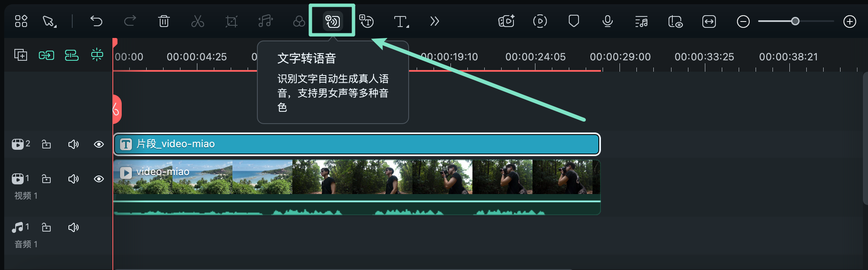868x270 pixels.
Task: Click the text-to-speech icon
Action: [x=333, y=21]
